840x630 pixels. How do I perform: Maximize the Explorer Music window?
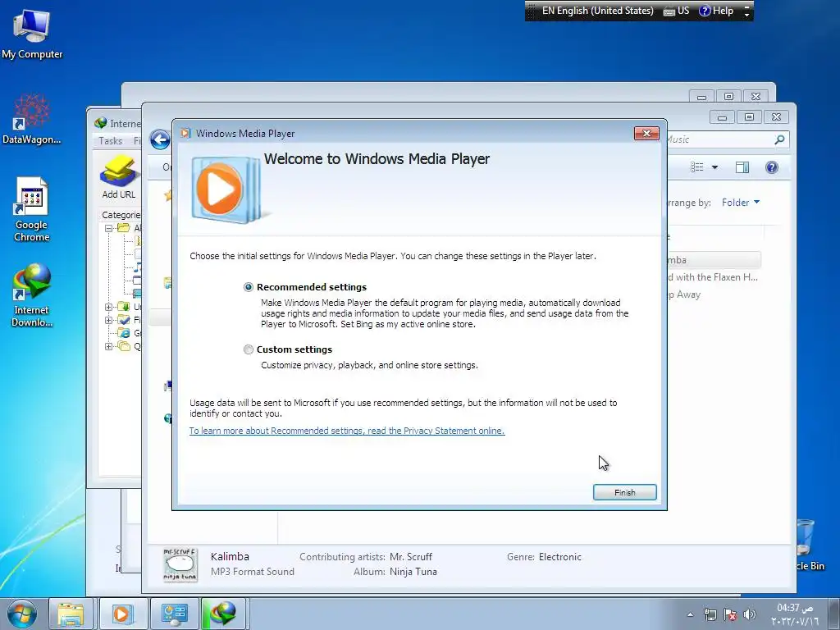coord(749,116)
